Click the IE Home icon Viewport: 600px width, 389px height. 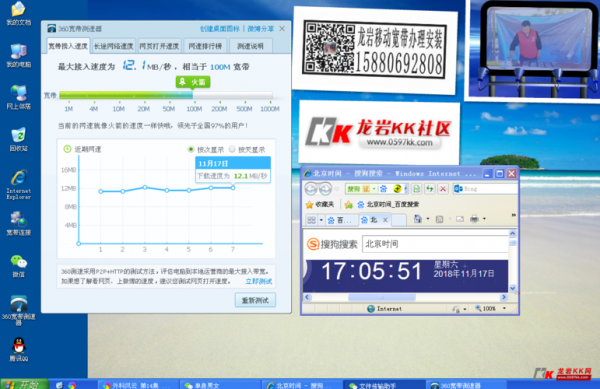click(417, 219)
